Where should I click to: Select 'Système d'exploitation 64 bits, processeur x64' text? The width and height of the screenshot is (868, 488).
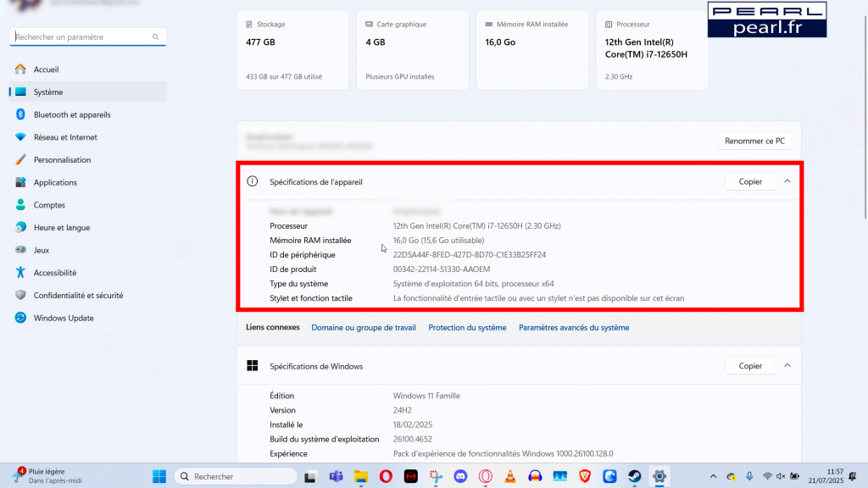[473, 284]
